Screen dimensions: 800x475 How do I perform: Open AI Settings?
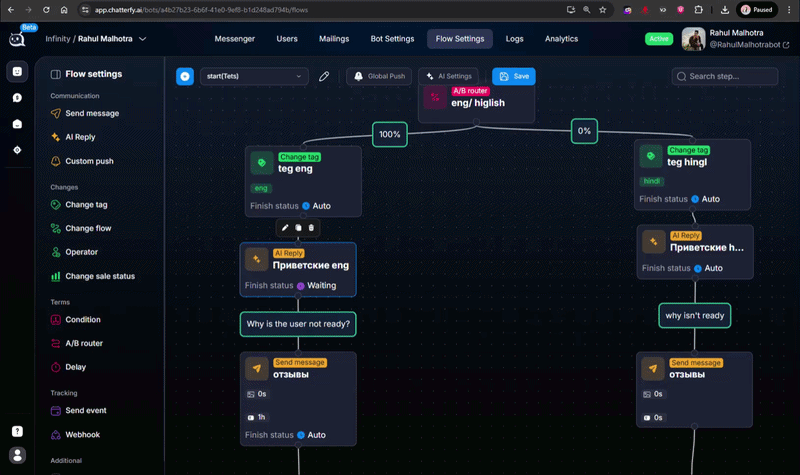tap(448, 77)
